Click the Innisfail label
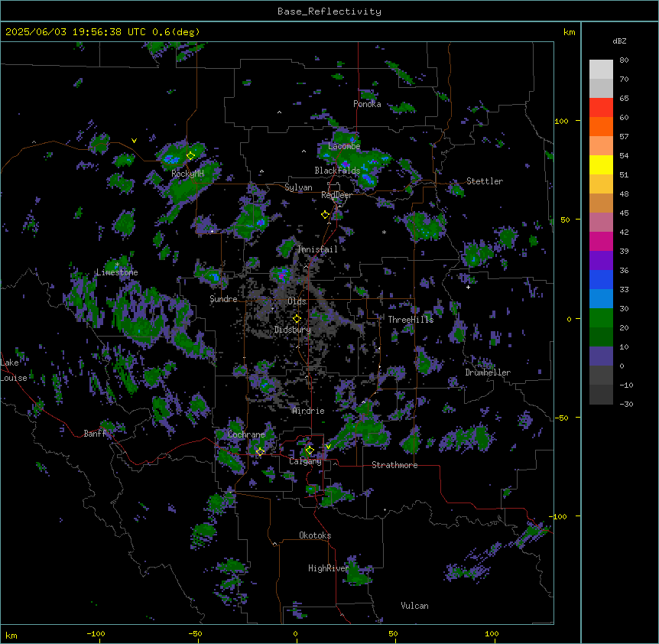Viewport: 659px width, 644px height. 317,249
